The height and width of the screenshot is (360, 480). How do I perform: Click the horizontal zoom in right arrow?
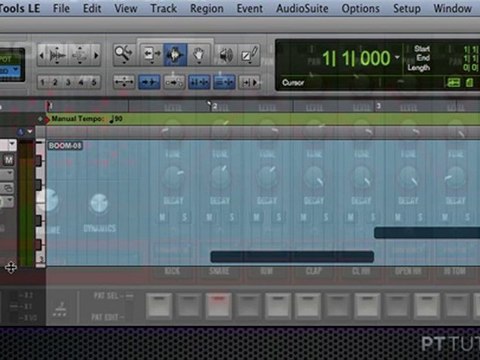(96, 55)
